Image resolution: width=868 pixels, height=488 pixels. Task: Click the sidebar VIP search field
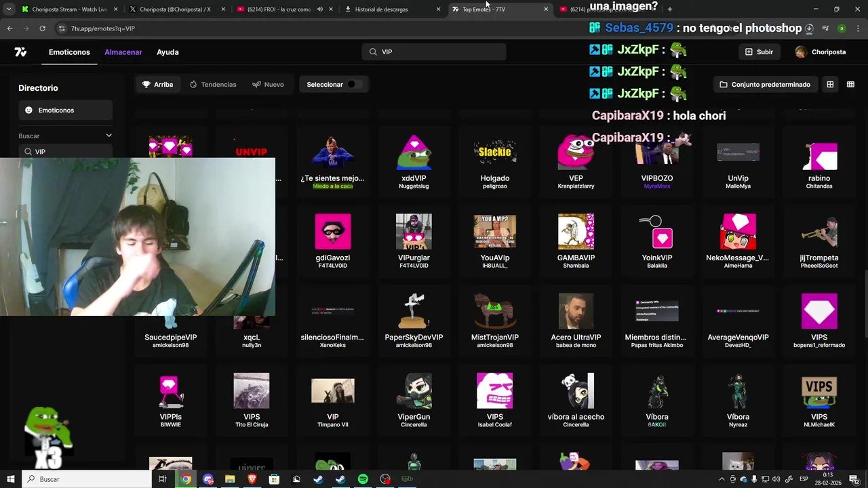[x=66, y=152]
